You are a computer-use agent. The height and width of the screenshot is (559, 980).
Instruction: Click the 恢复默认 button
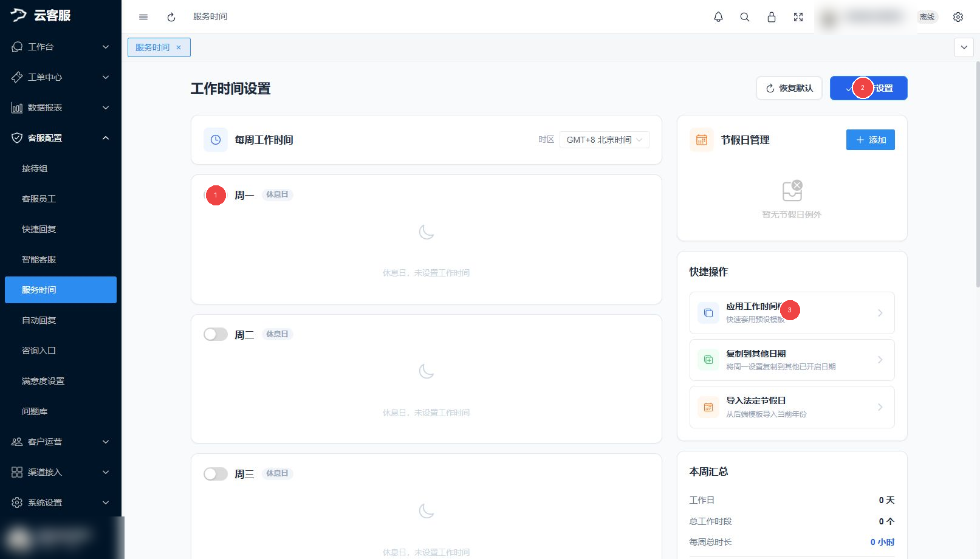(x=789, y=88)
